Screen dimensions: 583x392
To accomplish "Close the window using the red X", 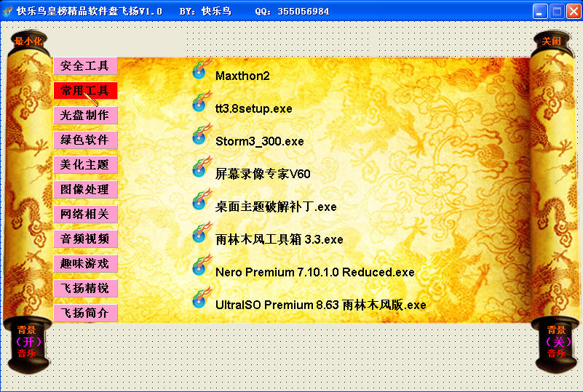I will (x=574, y=11).
